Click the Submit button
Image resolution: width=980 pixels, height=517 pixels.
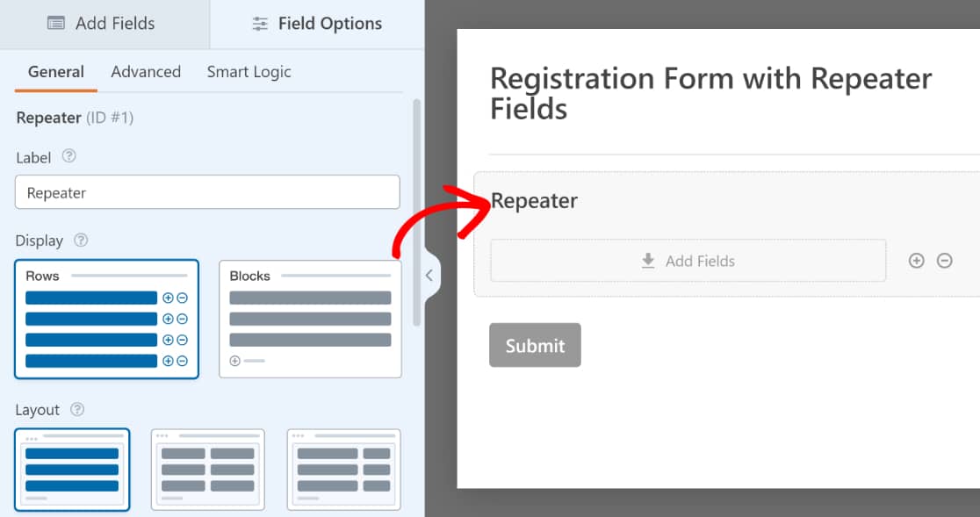click(535, 345)
